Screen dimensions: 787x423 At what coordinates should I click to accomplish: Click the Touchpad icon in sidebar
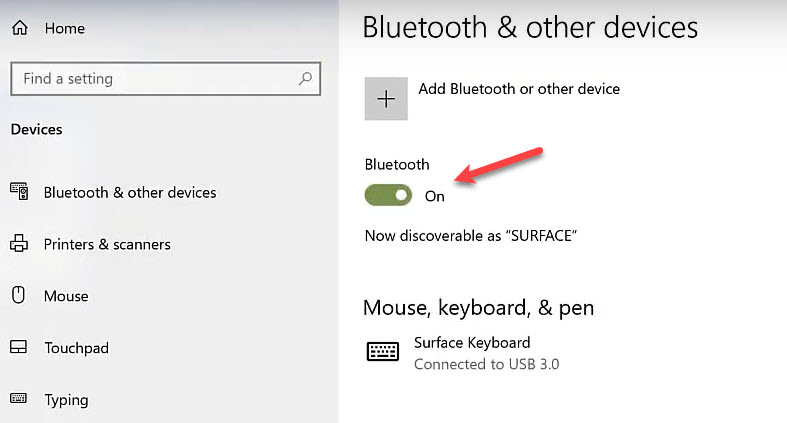[19, 347]
